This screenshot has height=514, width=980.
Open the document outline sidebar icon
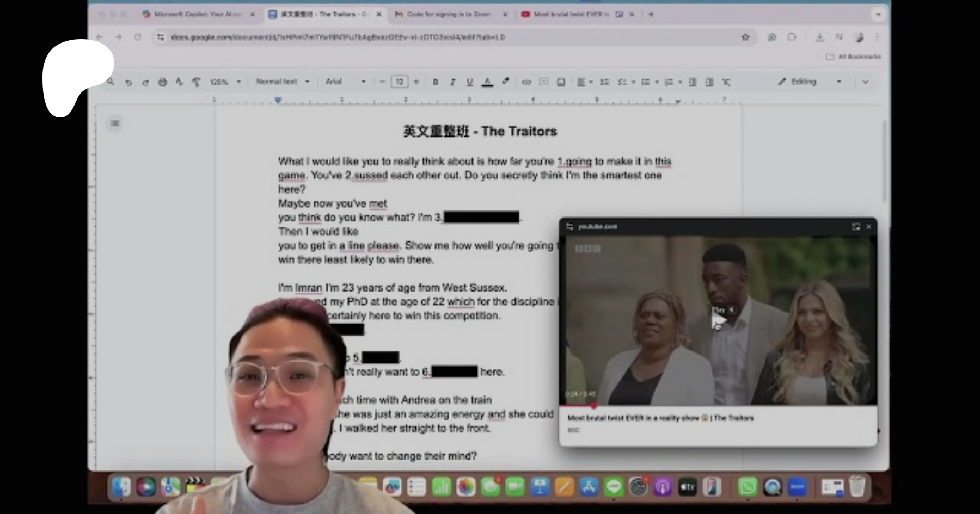pos(115,123)
